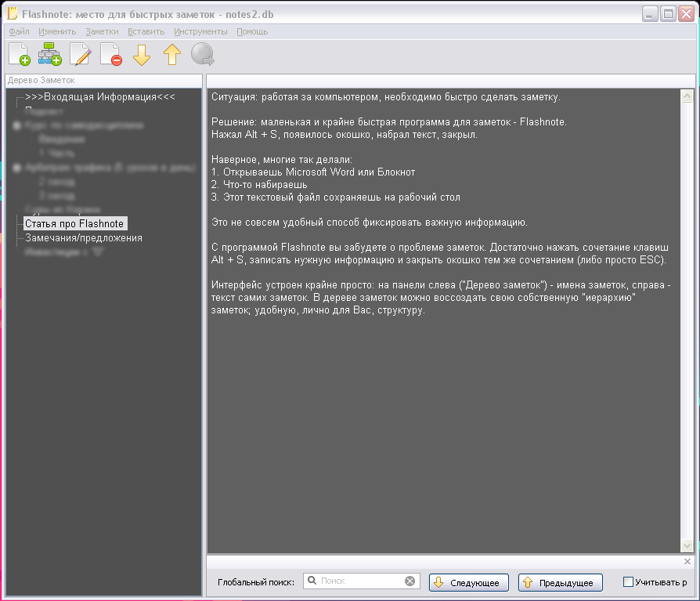This screenshot has height=601, width=700.
Task: Click the Flashnote app icon in title bar
Action: pyautogui.click(x=13, y=14)
